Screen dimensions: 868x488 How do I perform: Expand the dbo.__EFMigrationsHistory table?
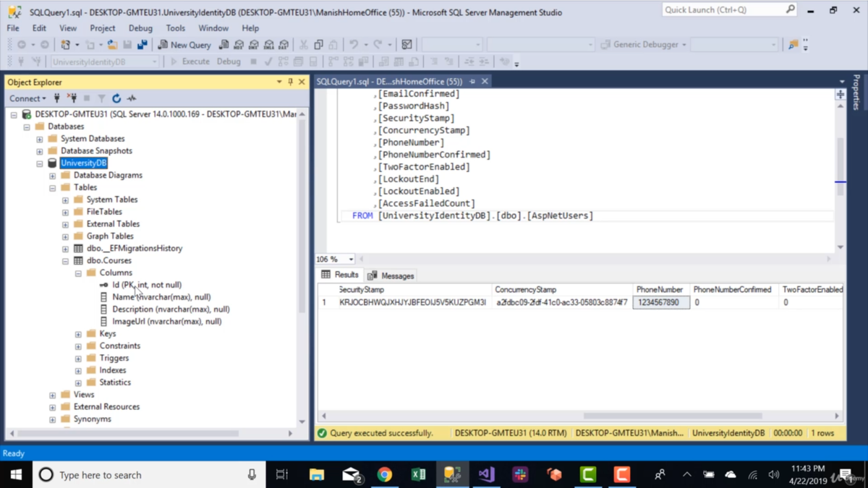[x=65, y=249]
